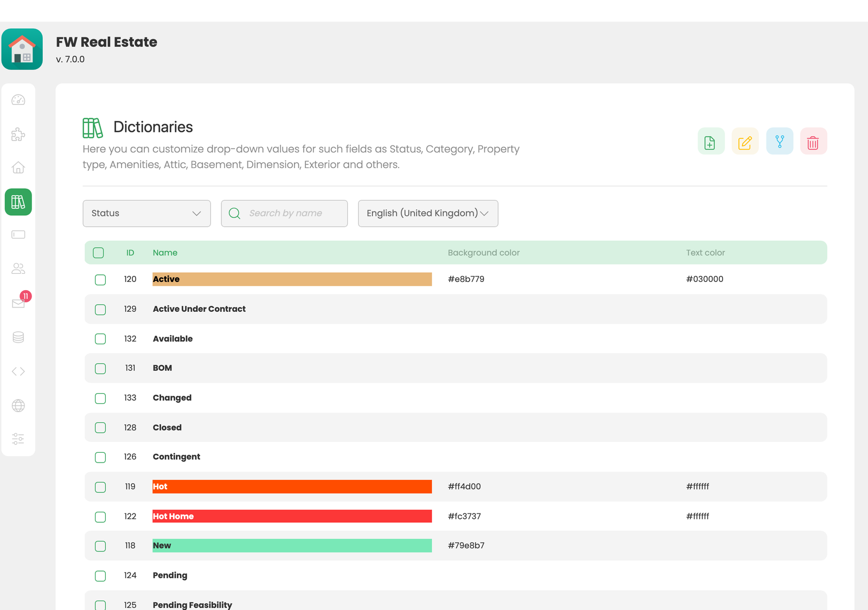Screen dimensions: 868x610
Task: Click the Changed status name
Action: pyautogui.click(x=172, y=398)
